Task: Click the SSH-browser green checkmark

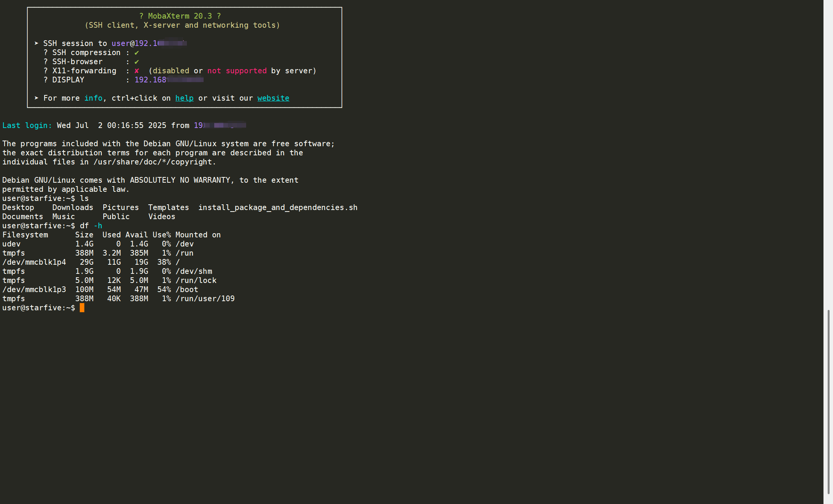Action: click(x=137, y=62)
